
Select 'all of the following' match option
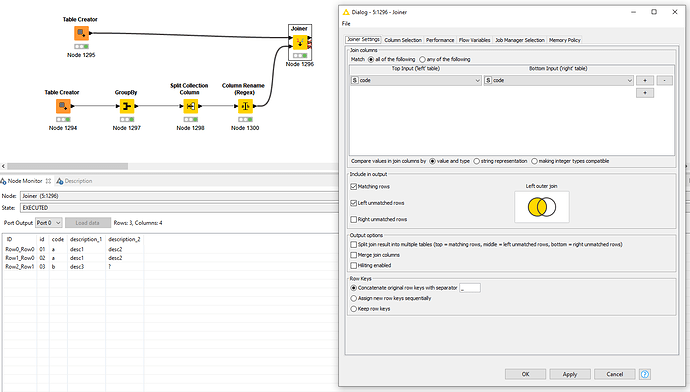(371, 59)
